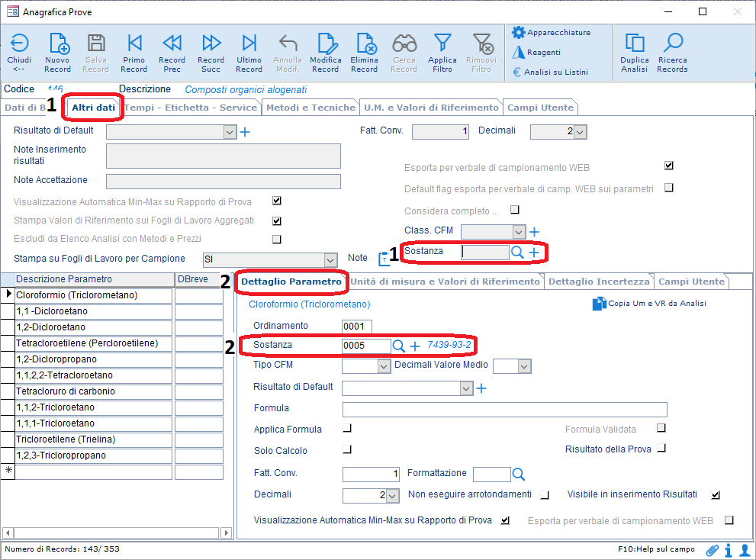The image size is (756, 560).
Task: Open Ricerca Records magnifier
Action: coord(672,53)
